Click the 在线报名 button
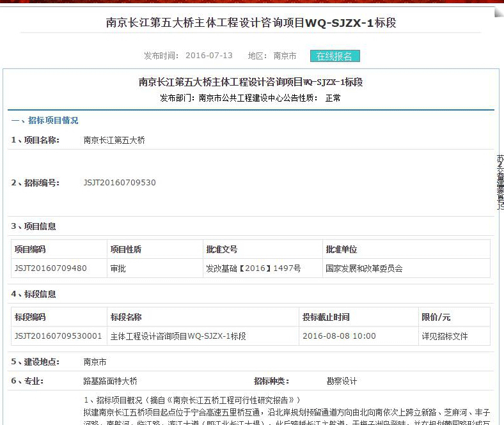 [x=335, y=56]
